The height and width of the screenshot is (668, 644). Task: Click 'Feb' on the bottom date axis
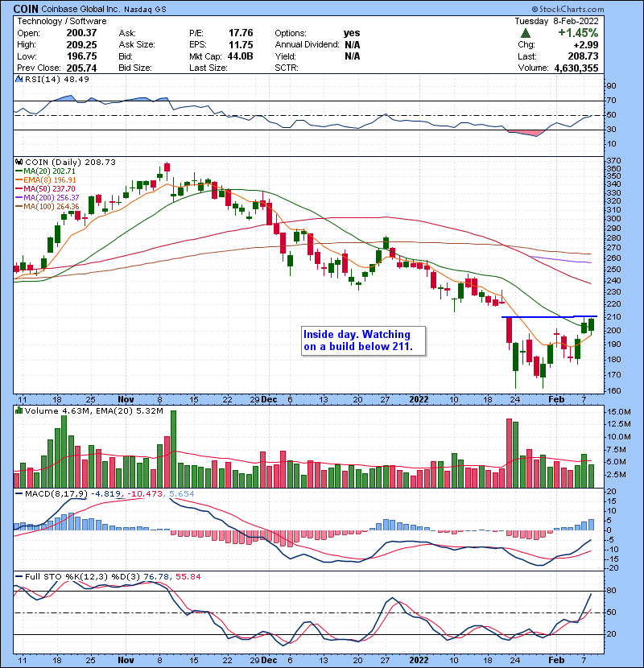pos(556,660)
